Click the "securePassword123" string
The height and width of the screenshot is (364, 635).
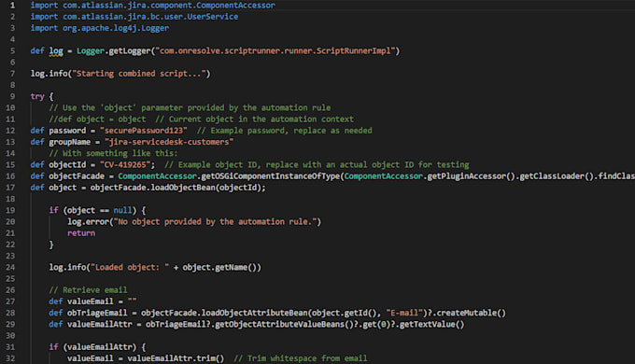pyautogui.click(x=144, y=131)
